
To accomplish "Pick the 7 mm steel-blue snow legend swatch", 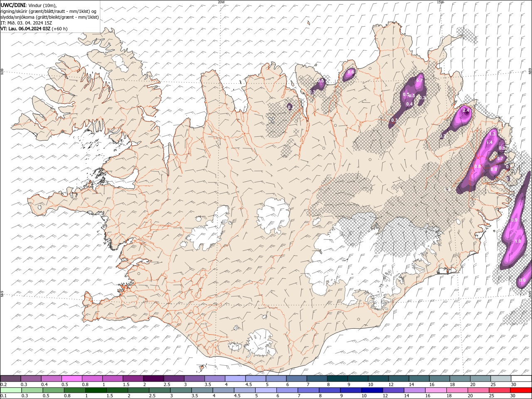I will [x=316, y=379].
